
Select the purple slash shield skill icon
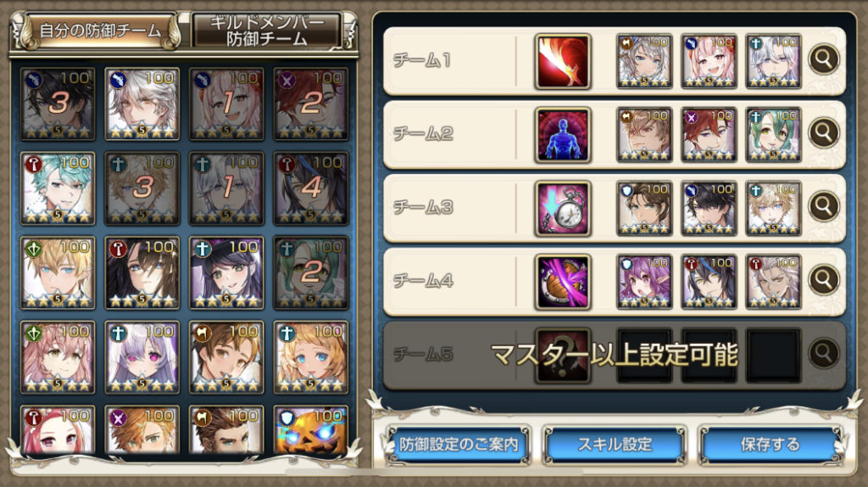coord(563,282)
